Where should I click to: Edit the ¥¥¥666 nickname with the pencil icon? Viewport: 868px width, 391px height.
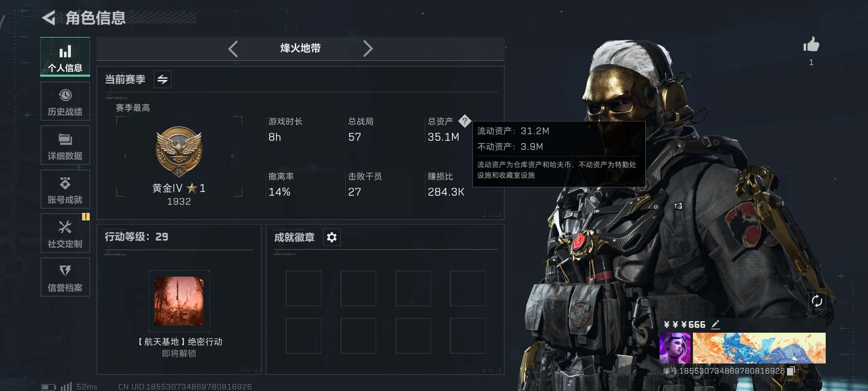click(715, 325)
